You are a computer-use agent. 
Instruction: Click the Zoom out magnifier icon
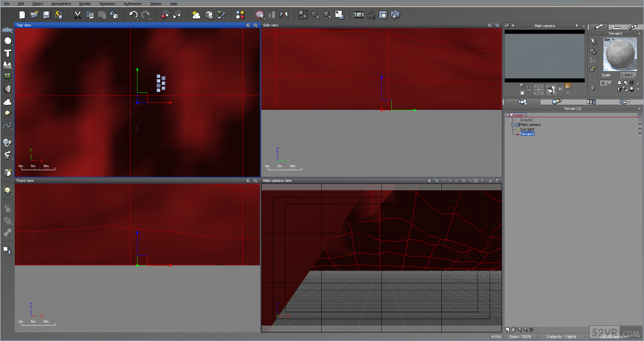coord(327,15)
